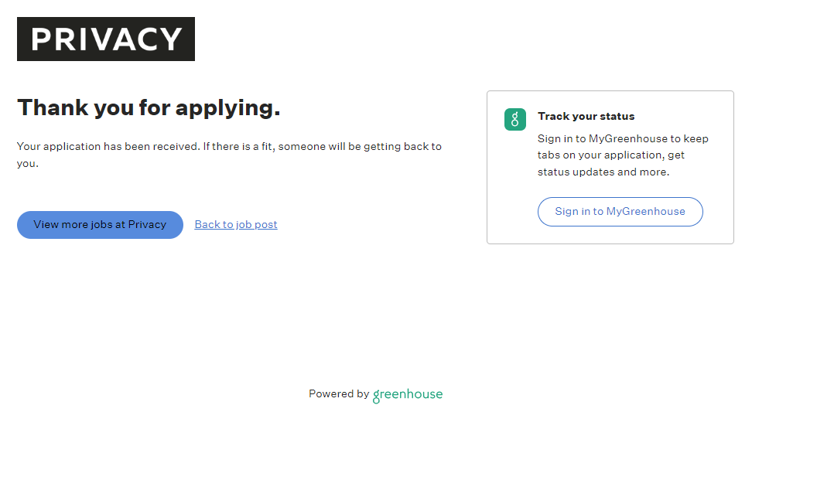Click the "Sign in to MyGreenhouse to keep" description line

623,139
